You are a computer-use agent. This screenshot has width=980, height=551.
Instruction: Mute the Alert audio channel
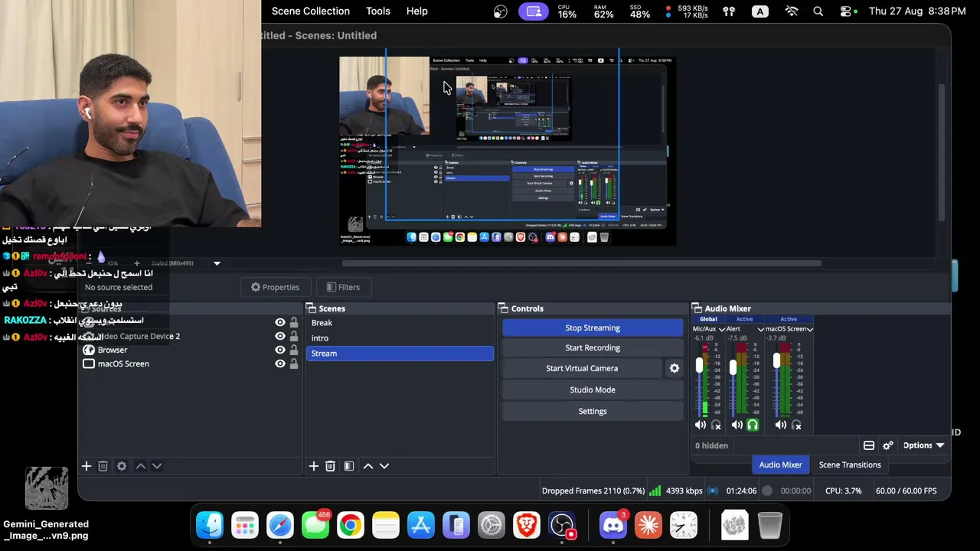click(x=737, y=425)
